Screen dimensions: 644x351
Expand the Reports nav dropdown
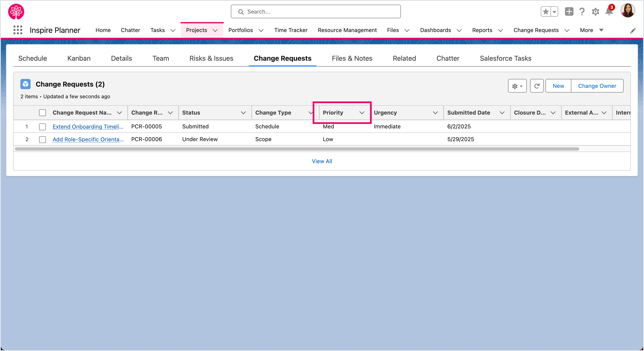(500, 30)
